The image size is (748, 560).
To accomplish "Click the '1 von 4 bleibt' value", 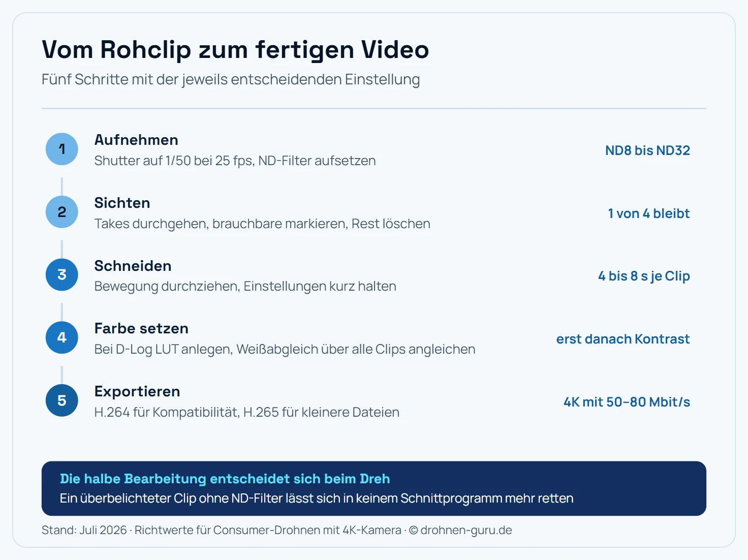I will click(649, 213).
